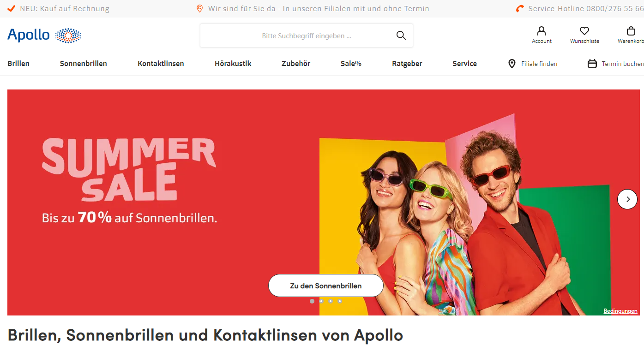The height and width of the screenshot is (345, 644).
Task: Select the second carousel dot
Action: coord(321,301)
